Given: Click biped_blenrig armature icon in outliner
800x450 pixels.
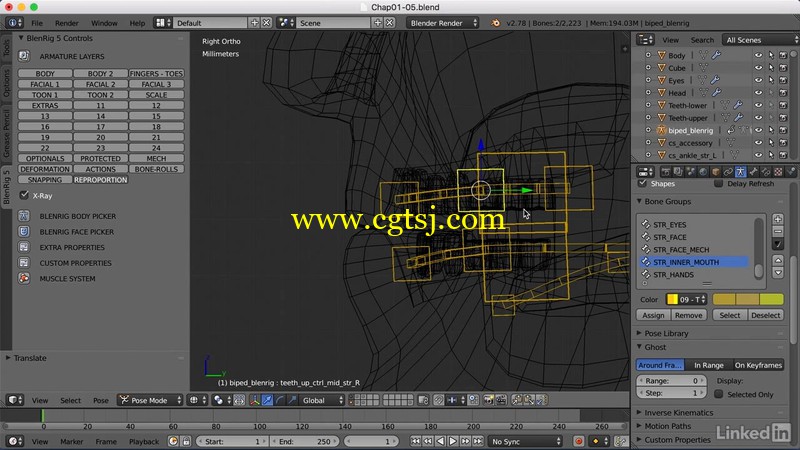Looking at the screenshot, I should [661, 130].
